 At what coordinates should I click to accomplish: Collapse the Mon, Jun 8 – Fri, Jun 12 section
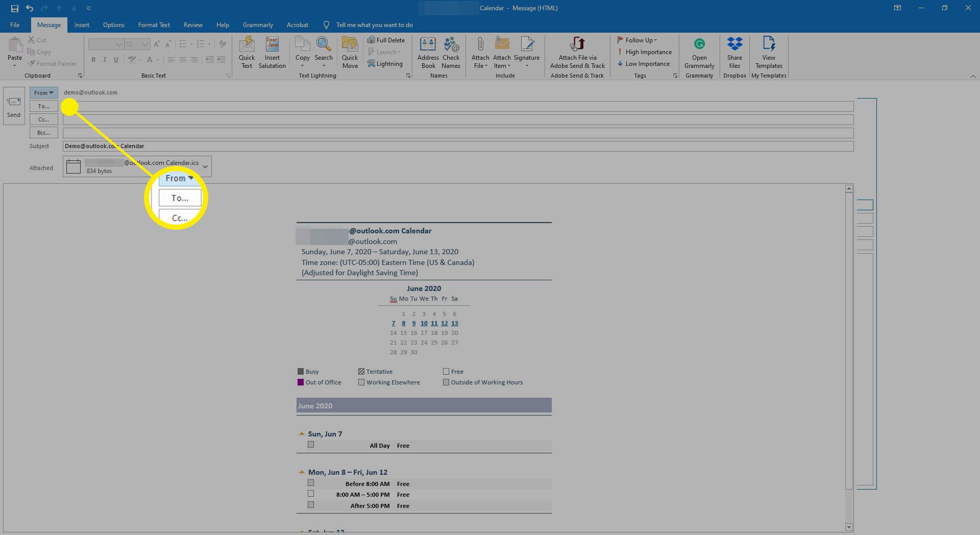(302, 472)
